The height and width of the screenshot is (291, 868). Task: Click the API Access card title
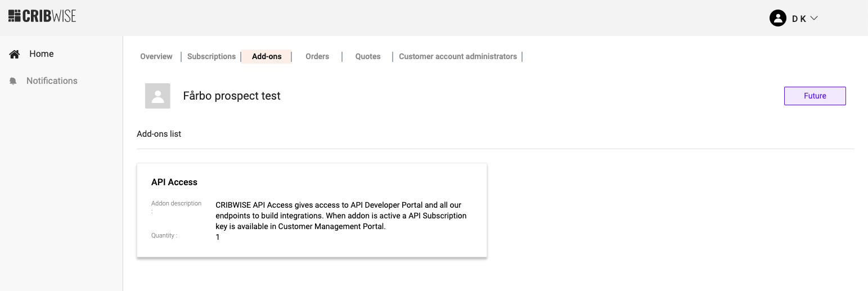pyautogui.click(x=174, y=182)
